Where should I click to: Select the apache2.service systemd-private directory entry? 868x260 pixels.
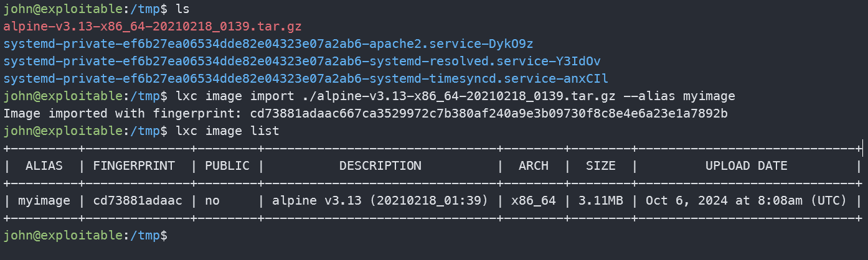(268, 44)
